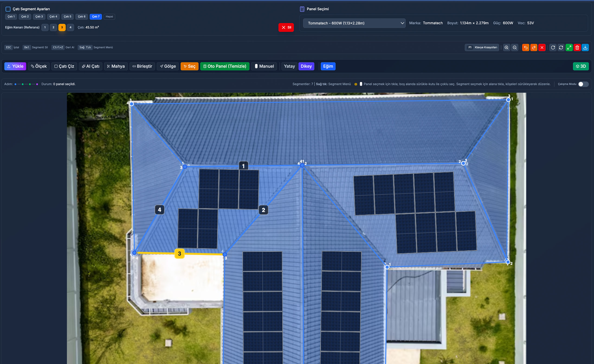Click the yellow edge 3 marker on roof
Image resolution: width=594 pixels, height=364 pixels.
click(179, 254)
